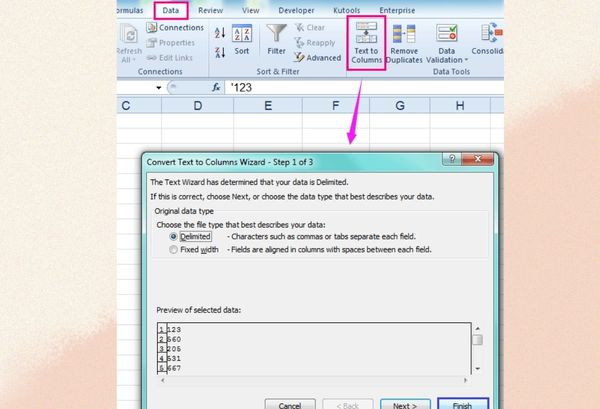This screenshot has width=600, height=409.
Task: Open the Kutools tab
Action: coord(346,11)
